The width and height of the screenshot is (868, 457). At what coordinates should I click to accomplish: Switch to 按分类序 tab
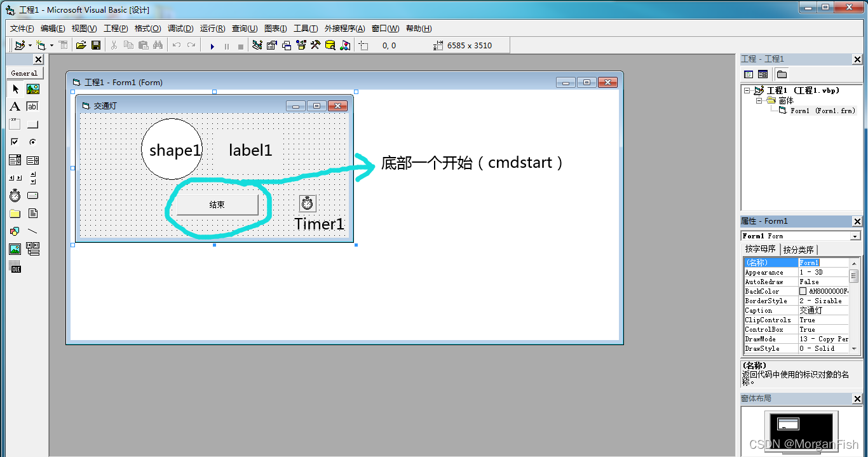click(x=799, y=250)
